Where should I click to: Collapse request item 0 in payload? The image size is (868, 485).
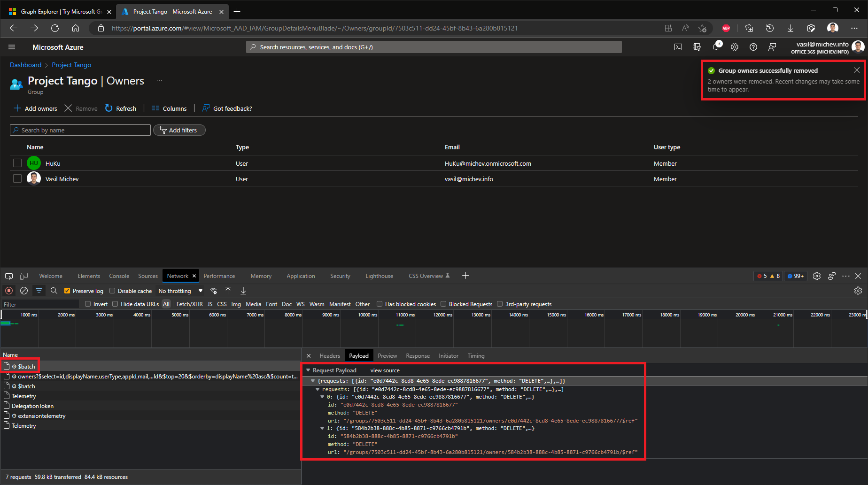click(x=322, y=397)
